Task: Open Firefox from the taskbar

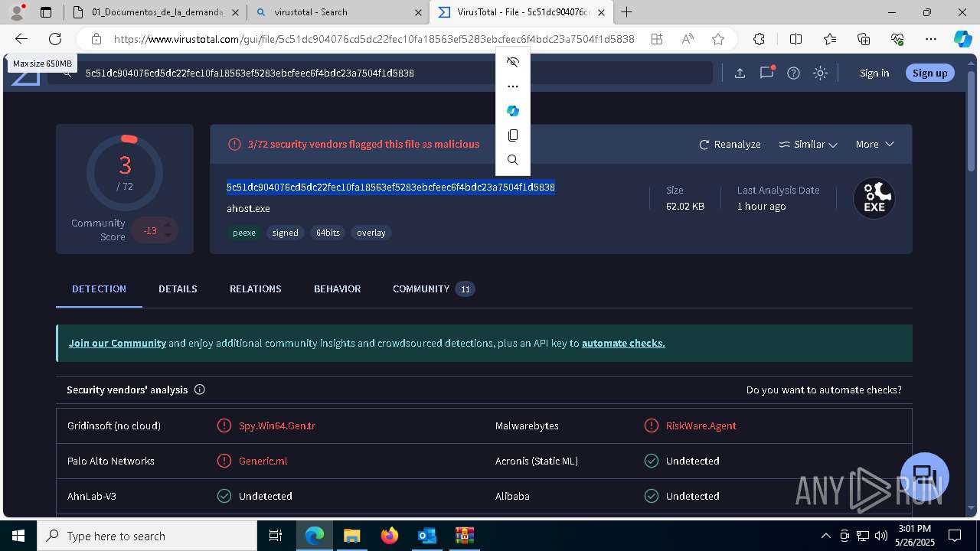Action: pyautogui.click(x=389, y=536)
